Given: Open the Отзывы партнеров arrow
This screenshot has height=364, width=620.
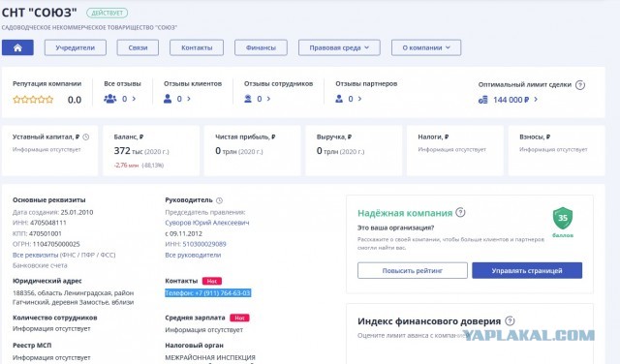Looking at the screenshot, I should (x=359, y=99).
